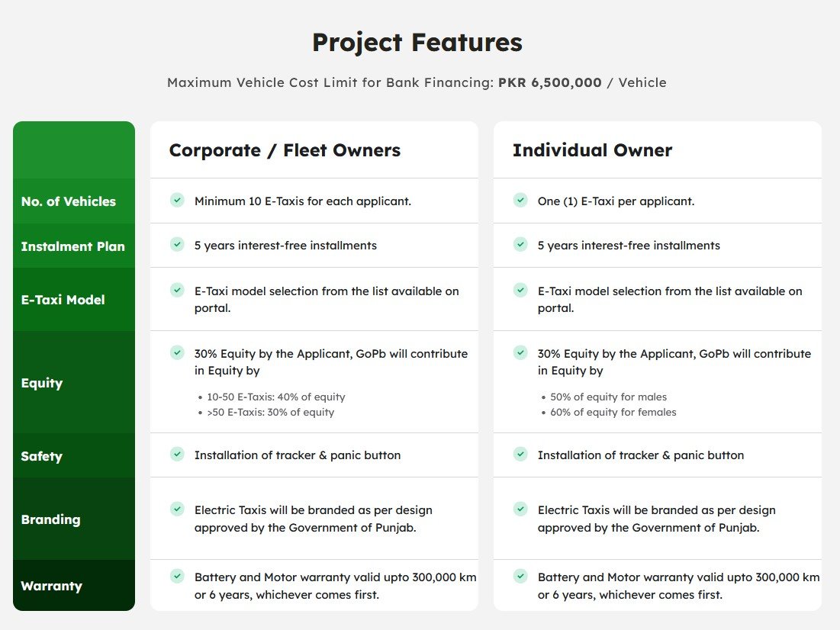Click Corporate warranty row check icon
Screen dimensions: 840x630
[177, 577]
